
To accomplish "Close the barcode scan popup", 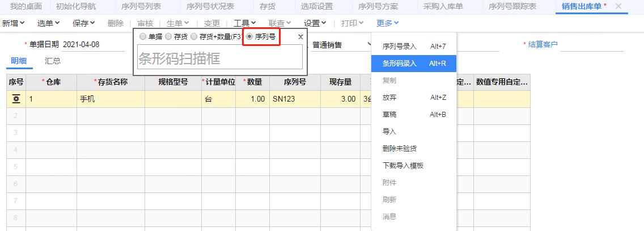I will tap(300, 37).
